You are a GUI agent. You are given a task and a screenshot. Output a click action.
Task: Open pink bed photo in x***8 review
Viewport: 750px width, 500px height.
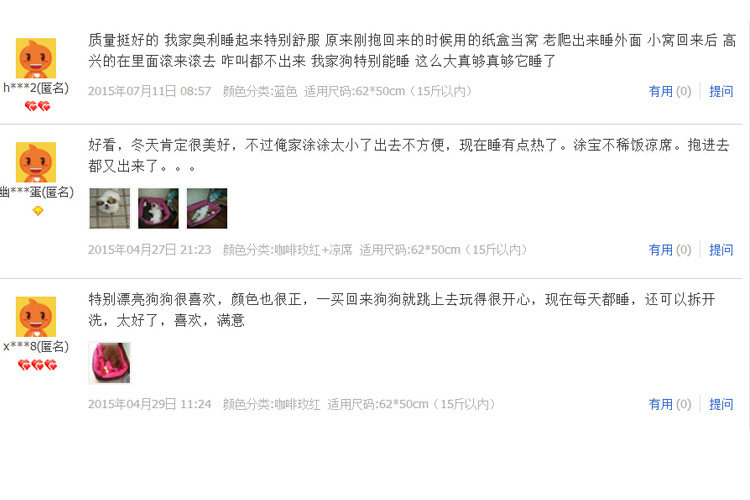point(110,363)
